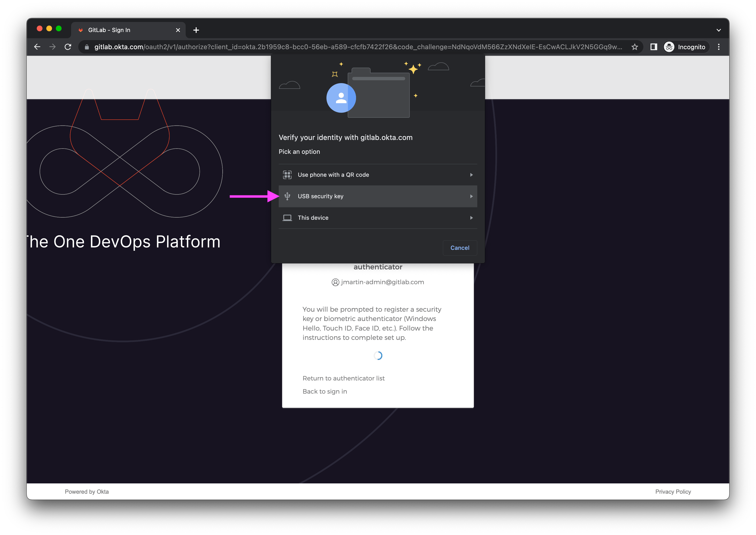The width and height of the screenshot is (756, 535).
Task: Select the USB security key option
Action: pyautogui.click(x=378, y=196)
